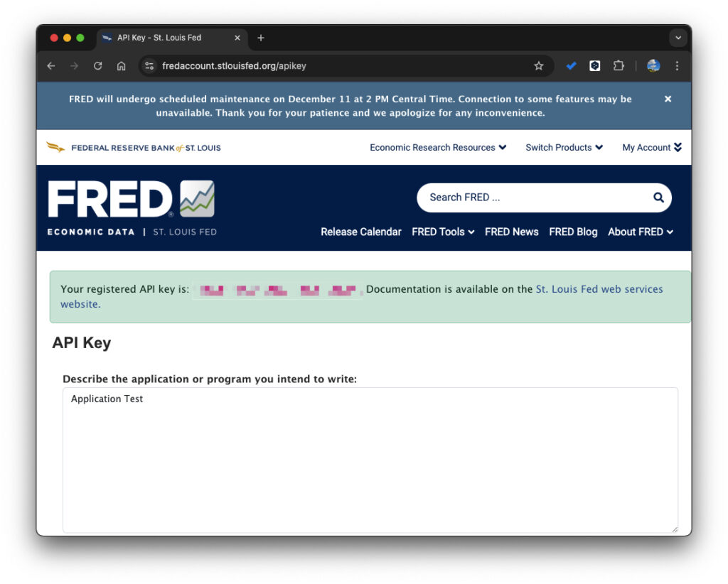This screenshot has height=584, width=728.
Task: Expand the Switch Products dropdown
Action: tap(564, 148)
